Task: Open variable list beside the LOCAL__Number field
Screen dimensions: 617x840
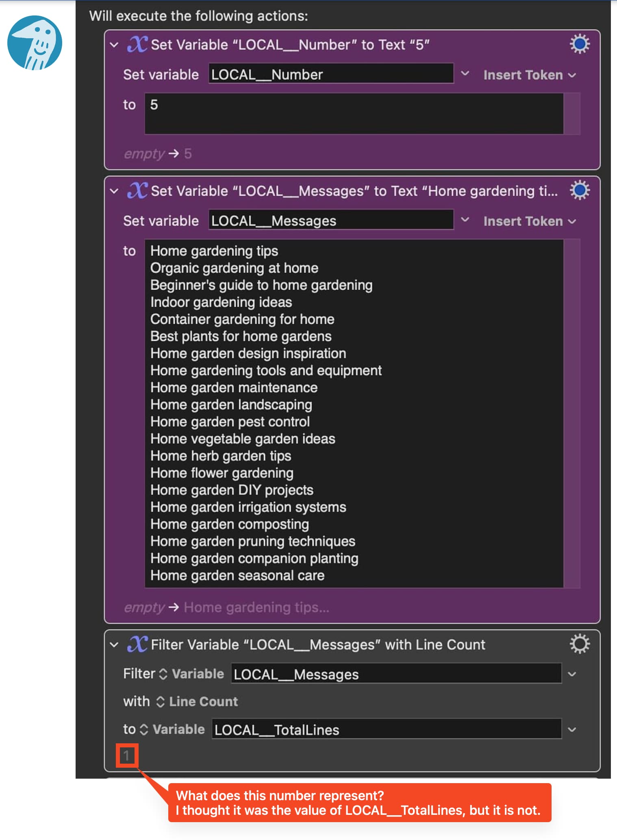Action: pyautogui.click(x=465, y=74)
